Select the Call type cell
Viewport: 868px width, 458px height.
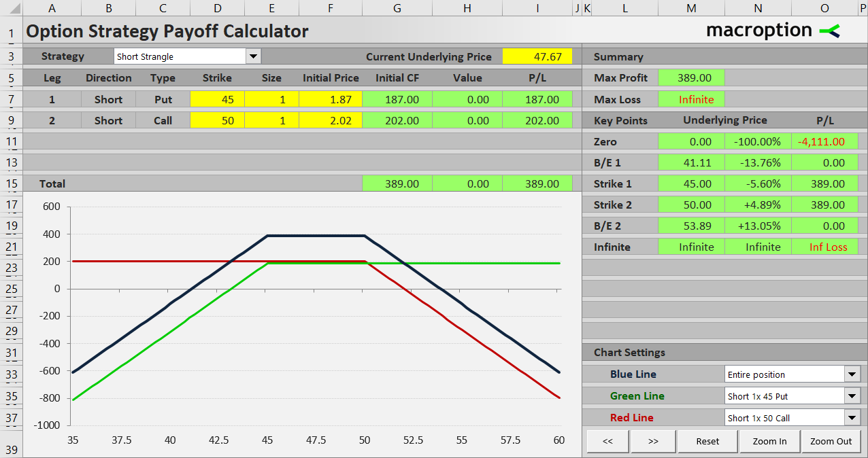click(x=163, y=120)
